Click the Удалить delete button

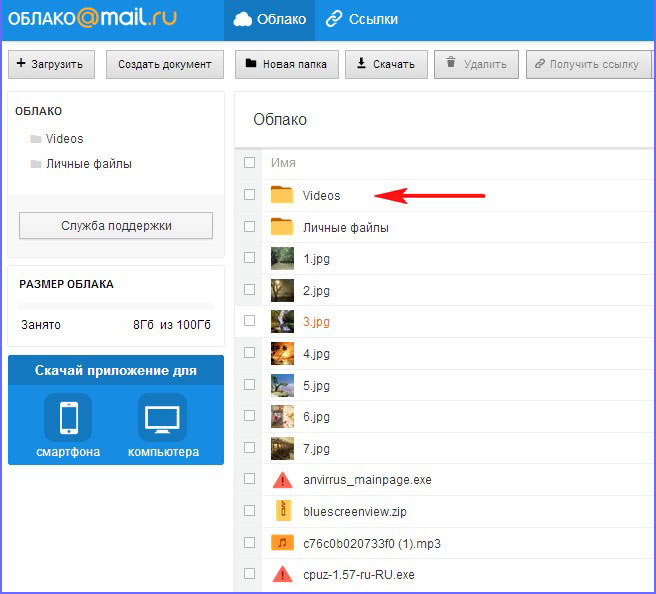click(476, 64)
